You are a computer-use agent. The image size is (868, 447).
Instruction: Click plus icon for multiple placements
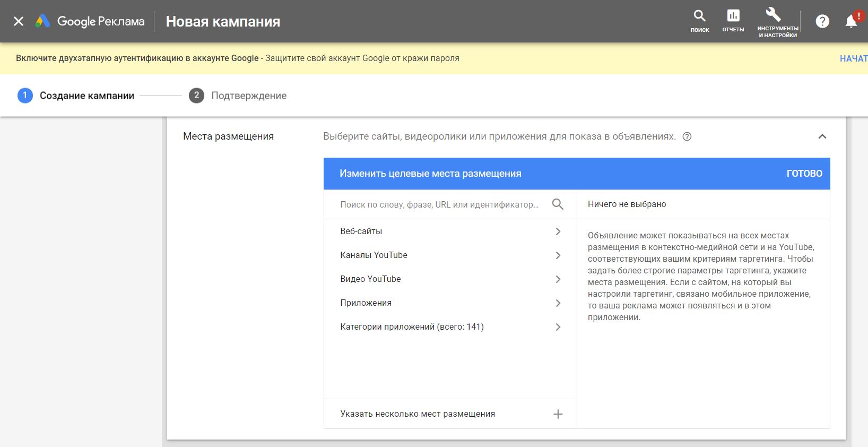[x=558, y=414]
